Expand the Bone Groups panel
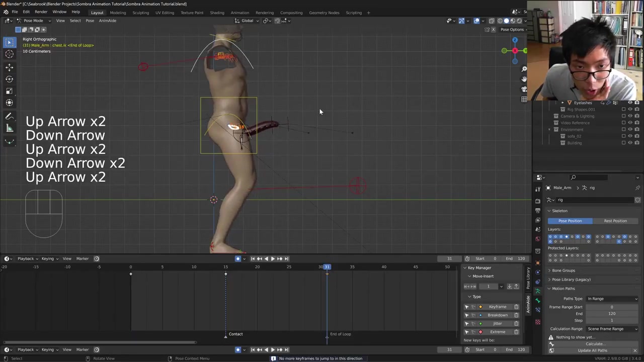This screenshot has height=362, width=644. (x=563, y=270)
